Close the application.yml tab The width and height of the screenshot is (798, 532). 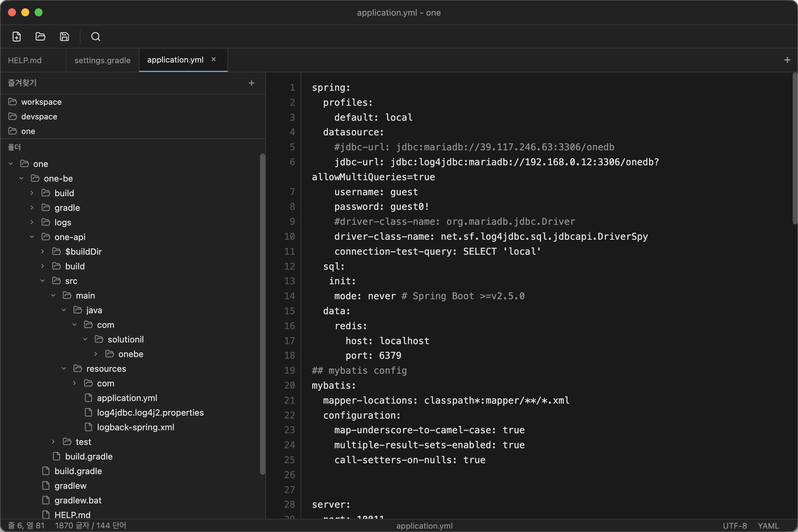(213, 60)
